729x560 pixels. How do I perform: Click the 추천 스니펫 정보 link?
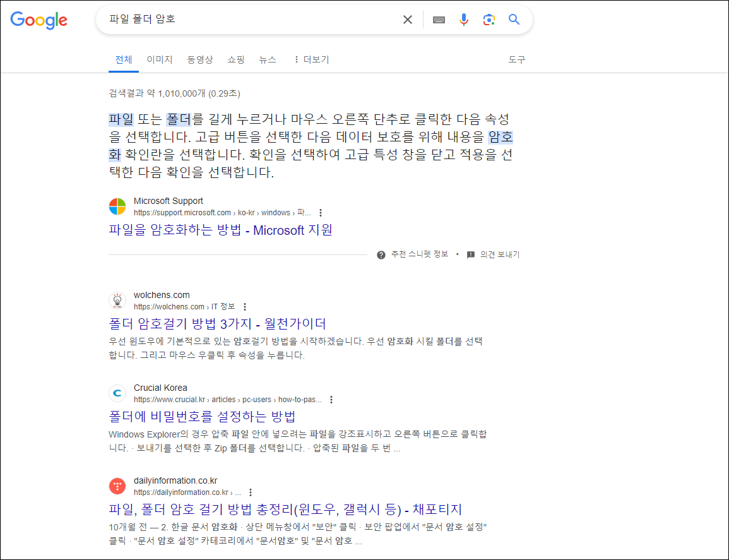coord(419,254)
